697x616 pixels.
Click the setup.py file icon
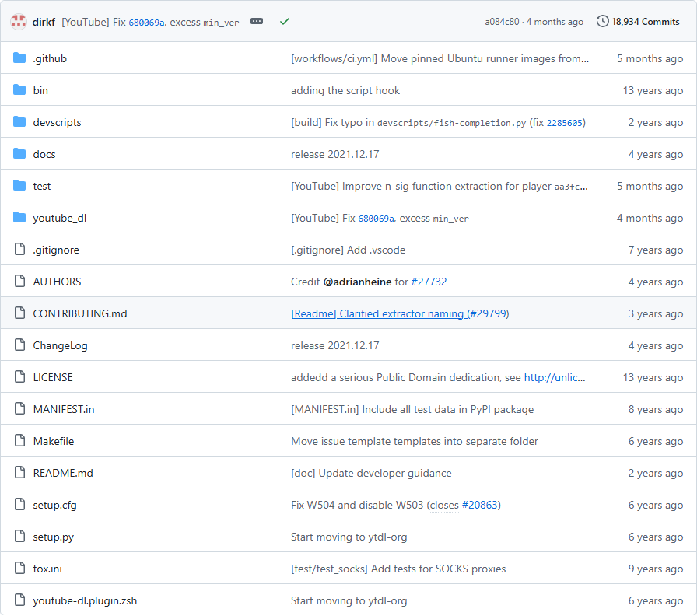point(19,537)
